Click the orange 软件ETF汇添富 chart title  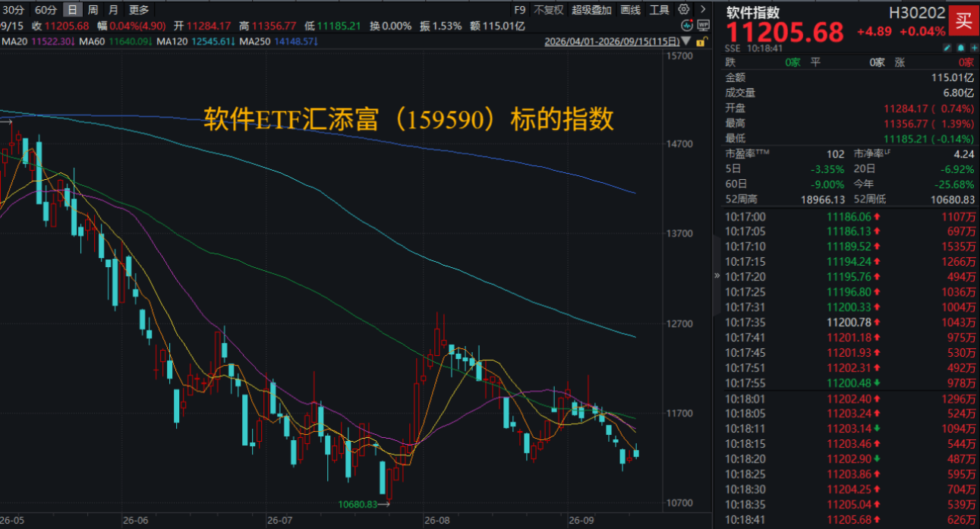[x=408, y=120]
